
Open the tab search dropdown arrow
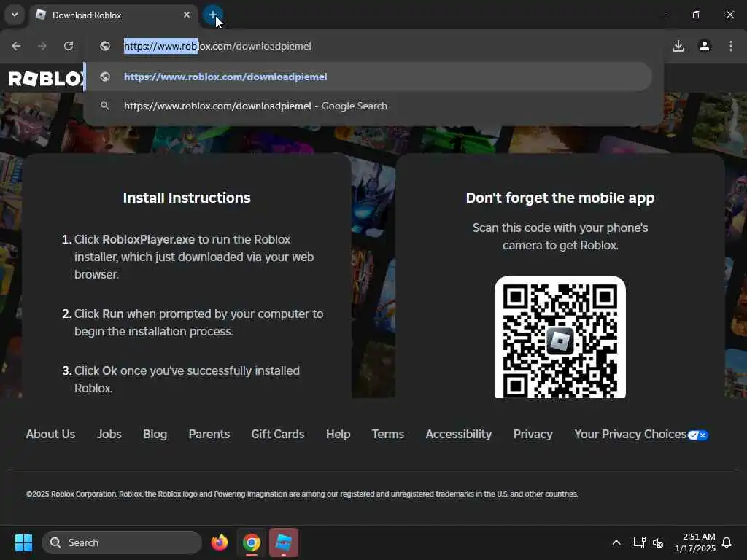[15, 15]
